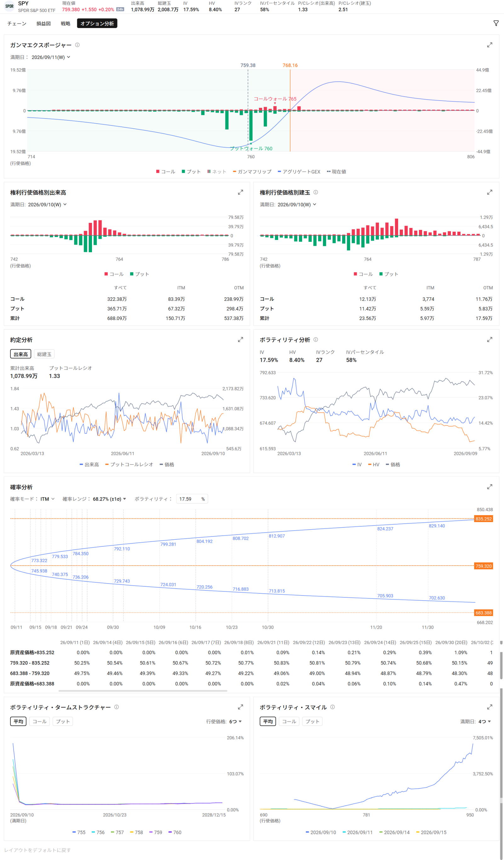This screenshot has height=860, width=504.
Task: Show info tooltip for ガンマエクスポージャー
Action: click(77, 45)
